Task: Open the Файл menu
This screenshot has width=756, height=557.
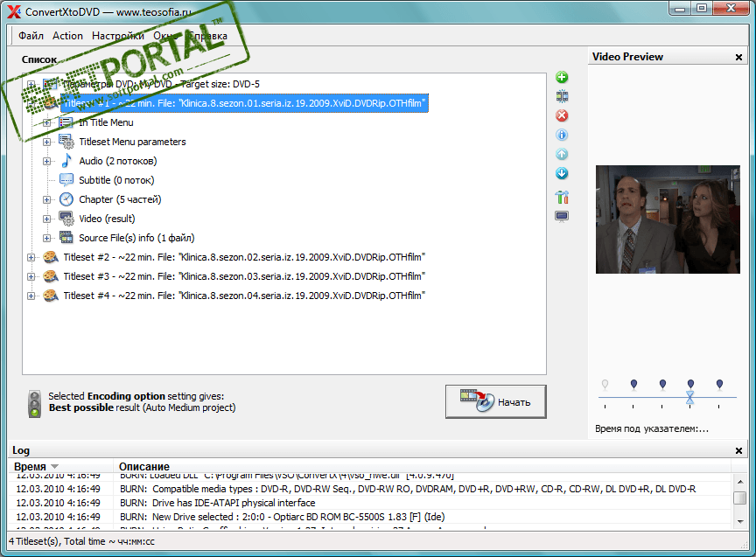Action: click(x=31, y=36)
